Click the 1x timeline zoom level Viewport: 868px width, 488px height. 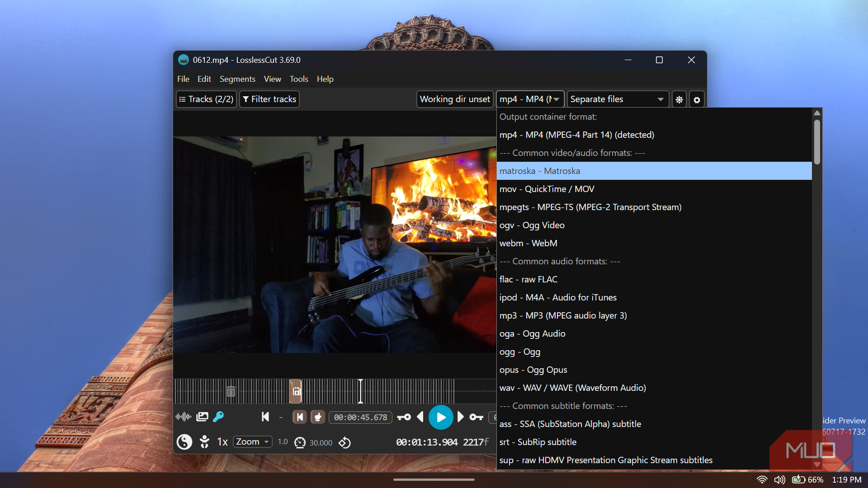222,442
